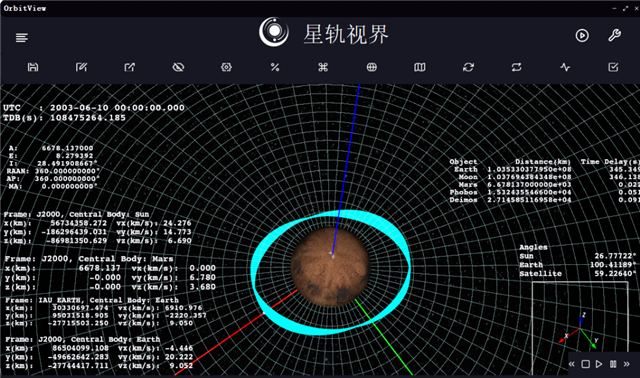This screenshot has height=378, width=640.
Task: Open the wrench settings tool
Action: (615, 36)
